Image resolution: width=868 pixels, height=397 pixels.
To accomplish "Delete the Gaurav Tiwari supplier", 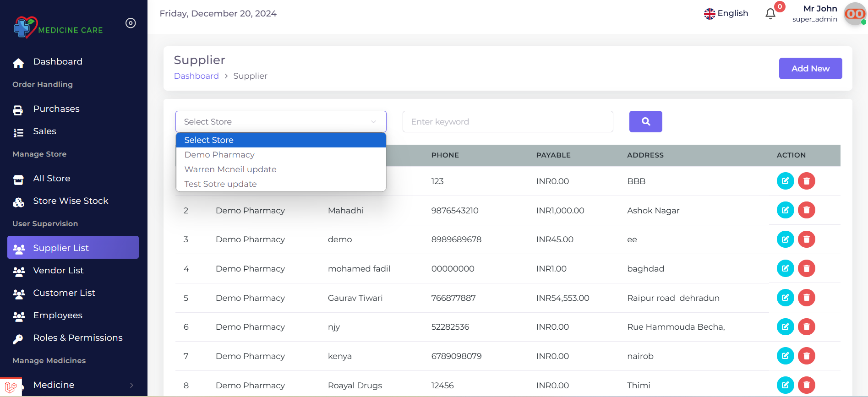I will tap(806, 298).
